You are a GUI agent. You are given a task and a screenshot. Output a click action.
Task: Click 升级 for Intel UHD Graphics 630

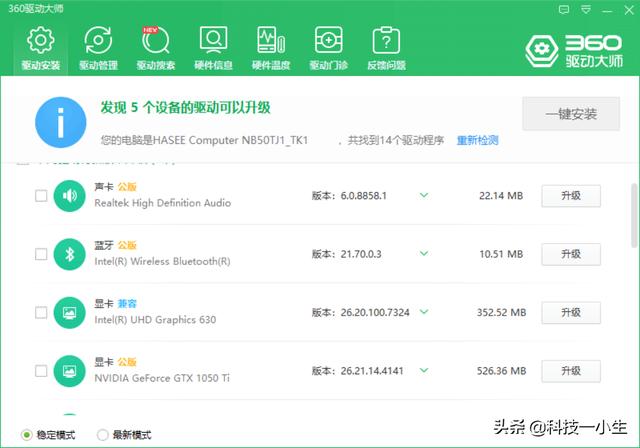571,313
